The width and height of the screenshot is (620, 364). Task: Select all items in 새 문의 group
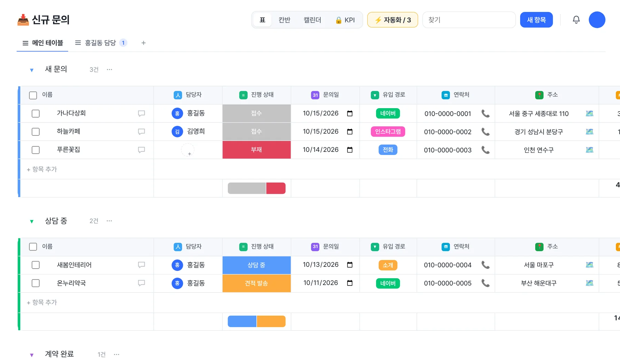point(33,95)
